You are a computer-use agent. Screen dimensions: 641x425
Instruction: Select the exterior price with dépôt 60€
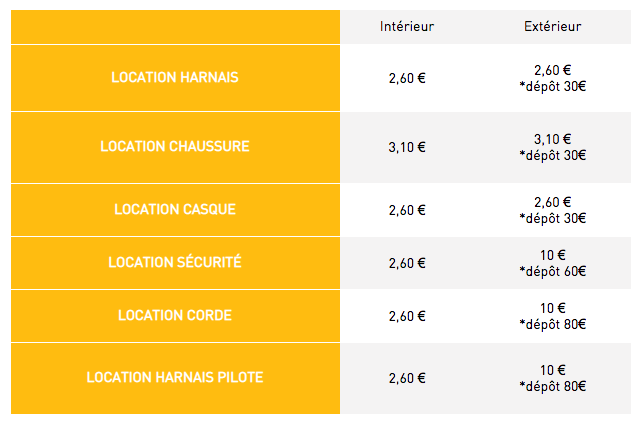coord(553,263)
